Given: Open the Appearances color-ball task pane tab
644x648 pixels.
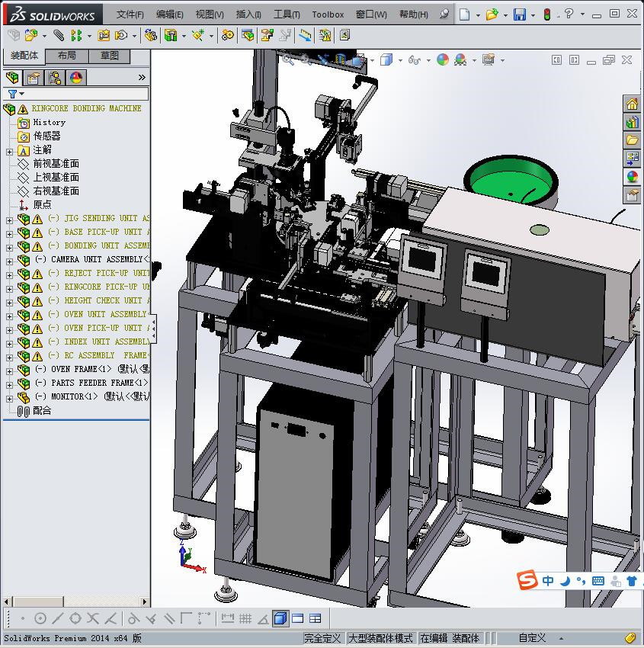Looking at the screenshot, I should click(632, 177).
